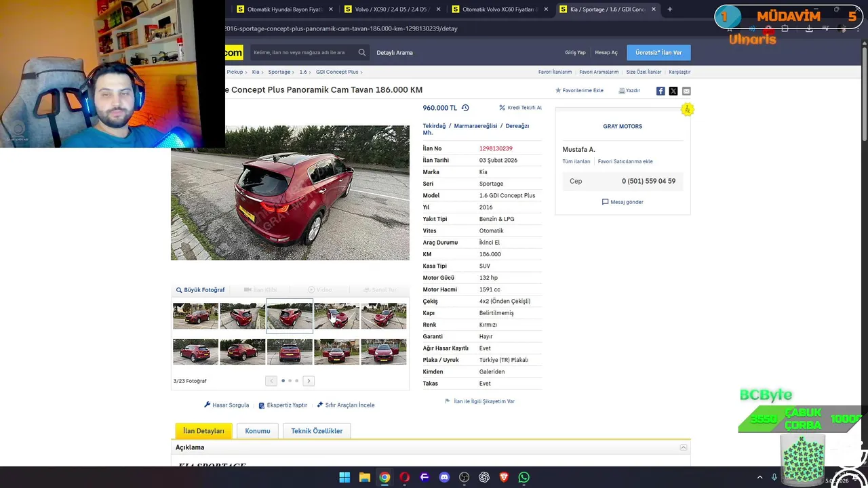The height and width of the screenshot is (488, 868).
Task: Close the Otomatik Hyundai Bayon tab
Action: [x=331, y=9]
